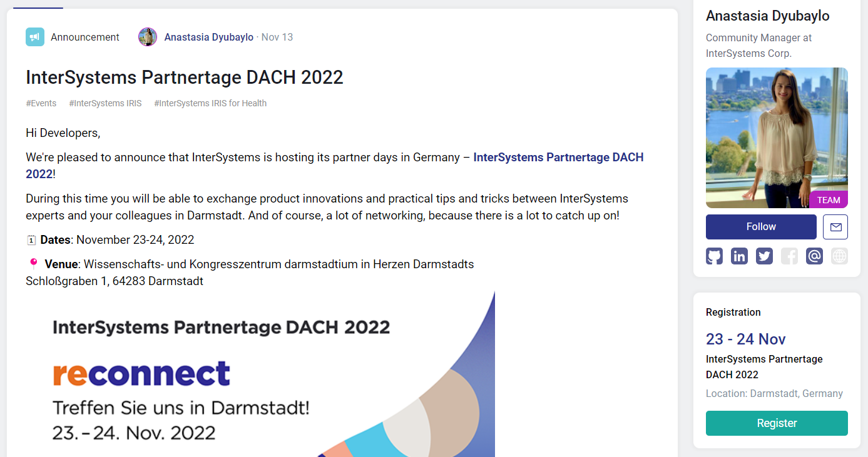The height and width of the screenshot is (457, 868).
Task: Click the TEAM badge on profile photo
Action: [x=829, y=200]
